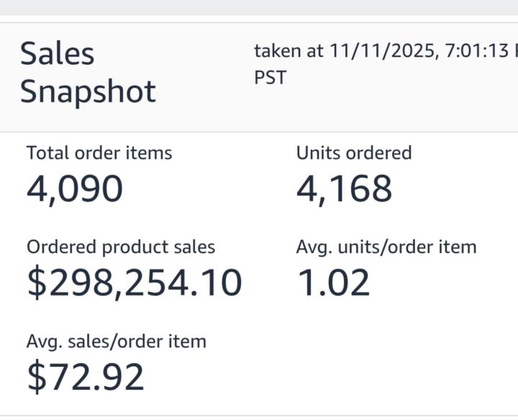Viewport: 518px width, 420px height.
Task: Click the 1.02 average units value
Action: pyautogui.click(x=333, y=283)
